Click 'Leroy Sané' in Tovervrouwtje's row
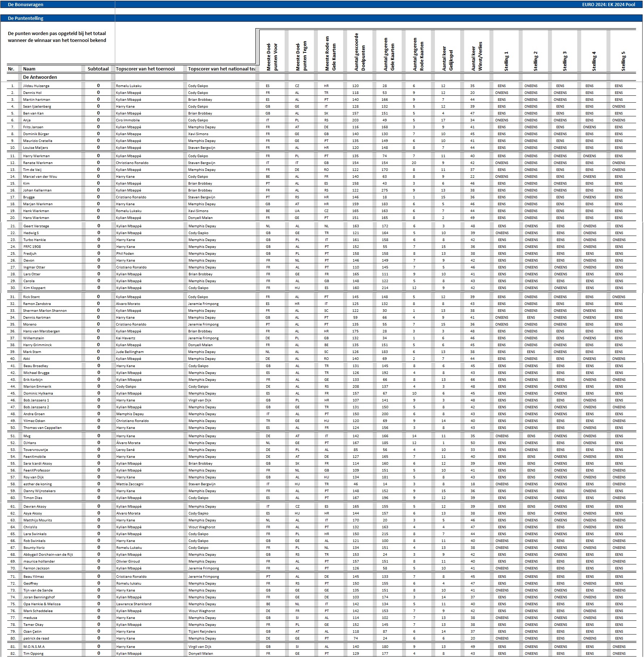 (x=125, y=450)
